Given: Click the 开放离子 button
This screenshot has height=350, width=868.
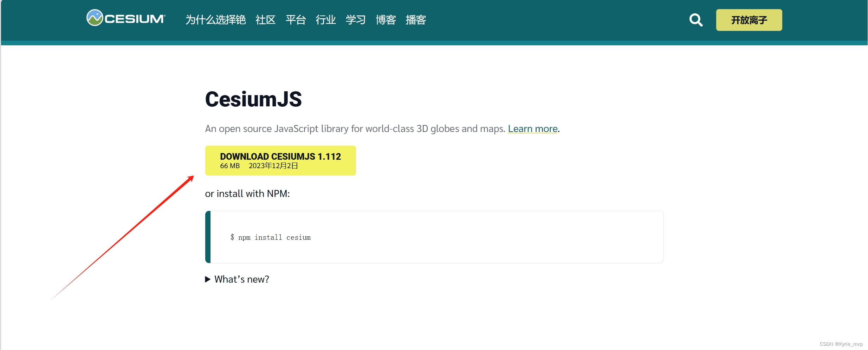Looking at the screenshot, I should pyautogui.click(x=749, y=20).
